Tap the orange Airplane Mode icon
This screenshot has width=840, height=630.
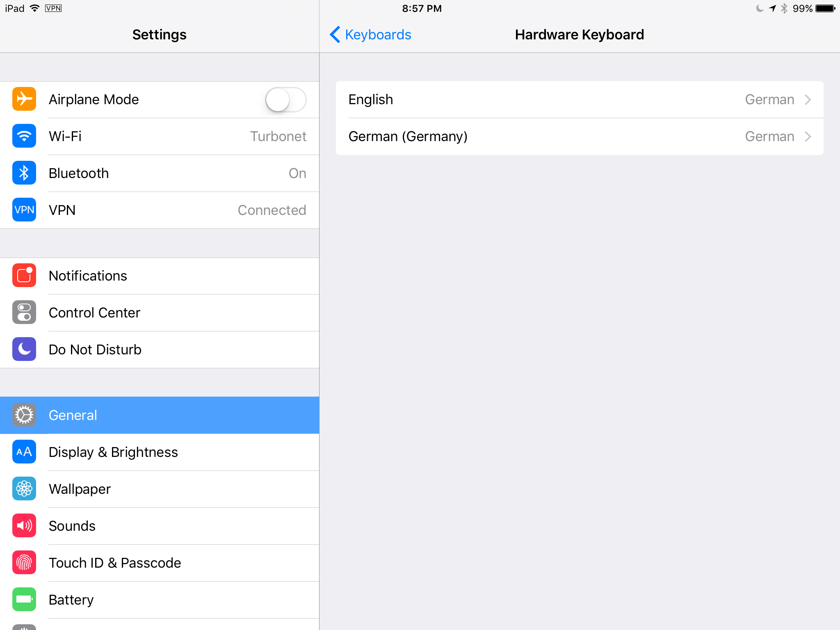click(24, 99)
